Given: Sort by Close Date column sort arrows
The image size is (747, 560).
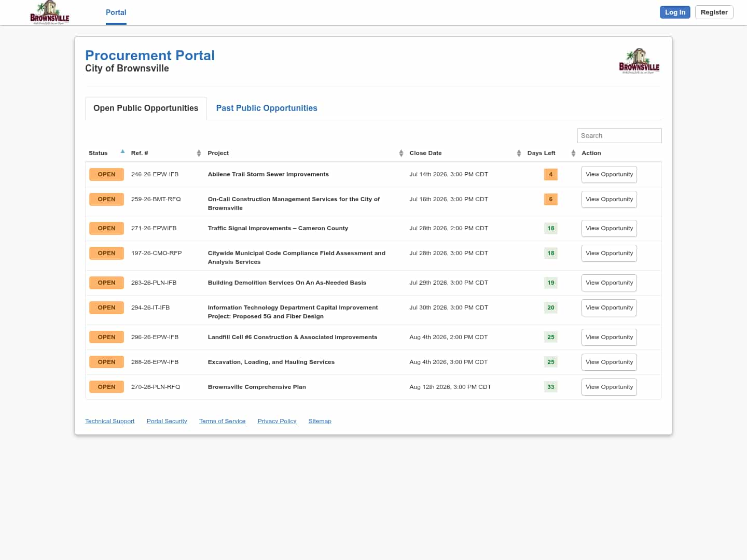Looking at the screenshot, I should [x=519, y=153].
